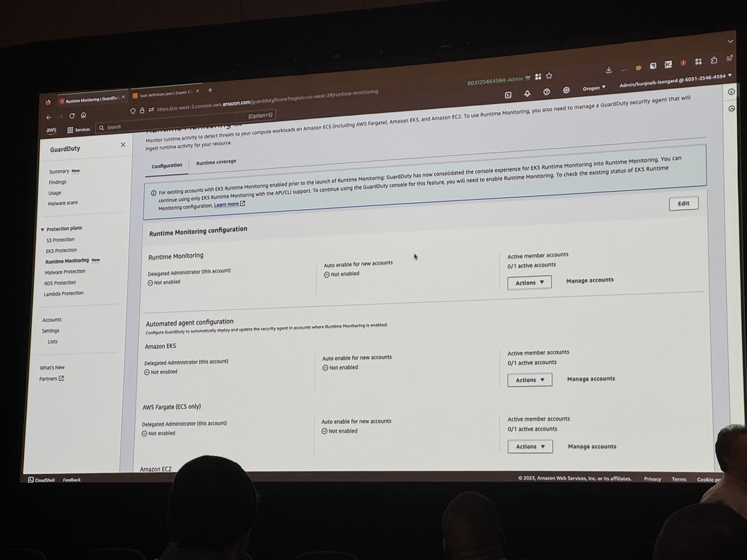Open Settings in the sidebar
Screen dimensions: 747x560
pyautogui.click(x=50, y=330)
